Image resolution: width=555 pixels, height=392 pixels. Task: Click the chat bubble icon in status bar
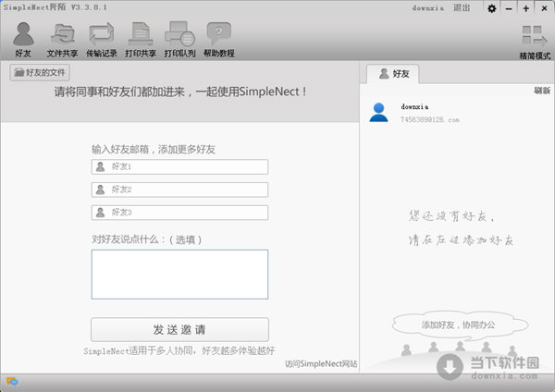(x=12, y=382)
